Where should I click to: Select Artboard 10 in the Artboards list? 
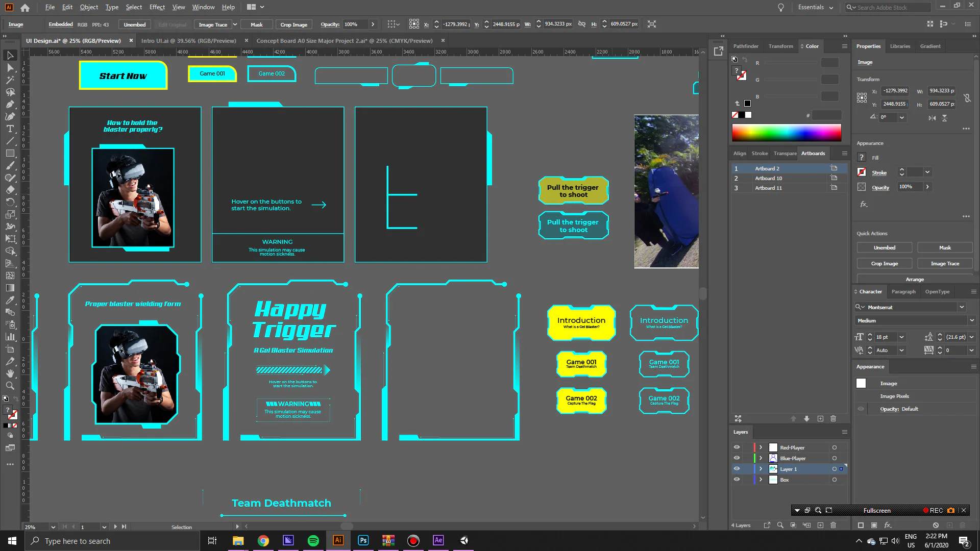click(768, 178)
